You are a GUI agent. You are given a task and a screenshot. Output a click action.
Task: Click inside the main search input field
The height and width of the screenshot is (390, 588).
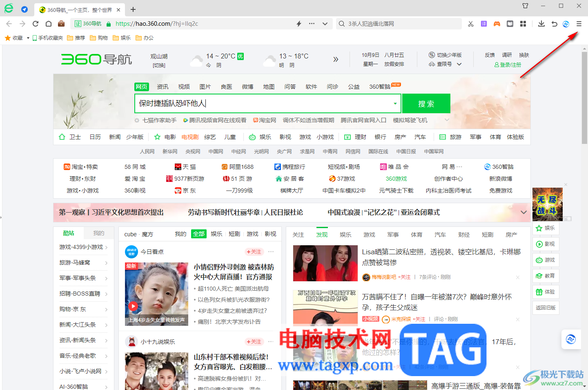click(x=265, y=103)
